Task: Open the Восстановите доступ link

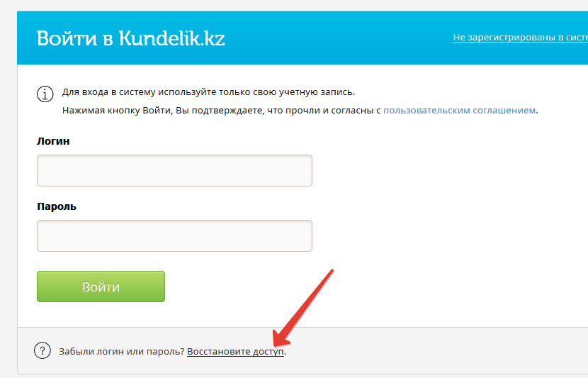Action: point(235,352)
